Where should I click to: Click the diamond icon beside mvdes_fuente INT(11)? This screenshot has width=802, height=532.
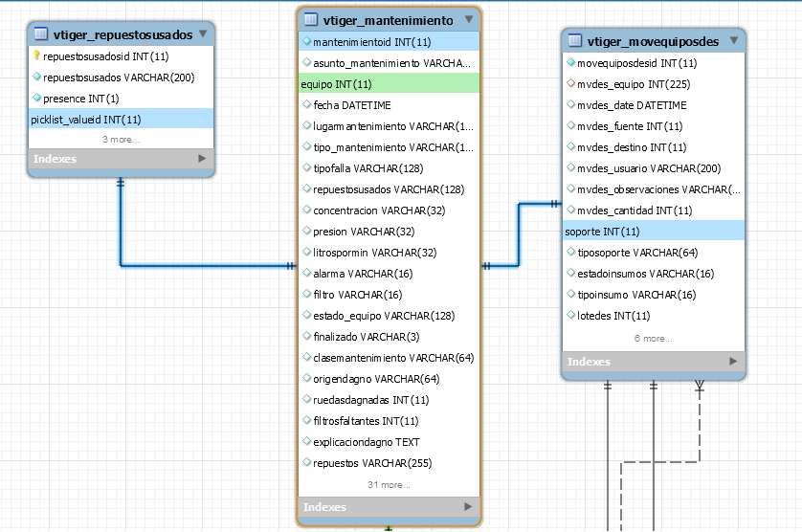pos(570,125)
